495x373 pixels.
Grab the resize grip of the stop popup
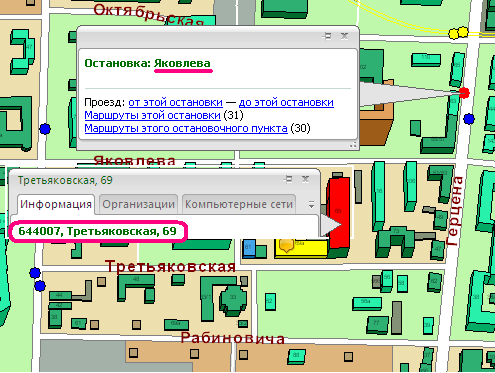353,145
